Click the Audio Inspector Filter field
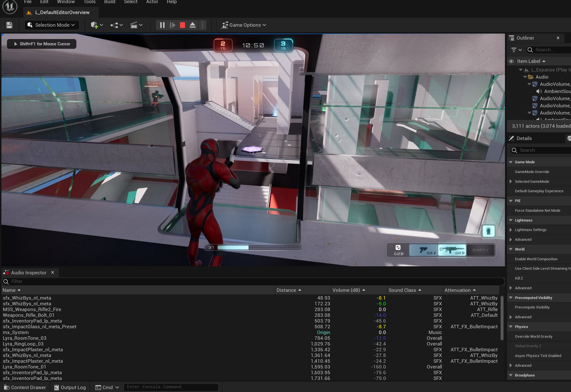The width and height of the screenshot is (571, 392). [253, 282]
